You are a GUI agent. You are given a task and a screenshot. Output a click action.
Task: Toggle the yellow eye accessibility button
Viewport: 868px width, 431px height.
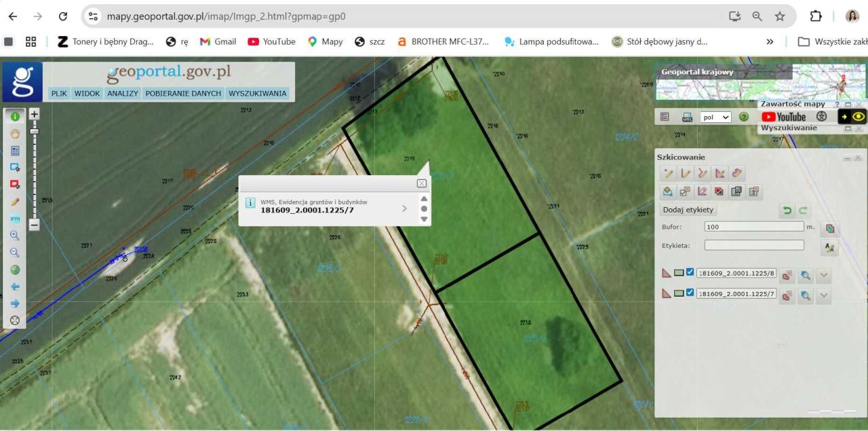click(x=859, y=117)
